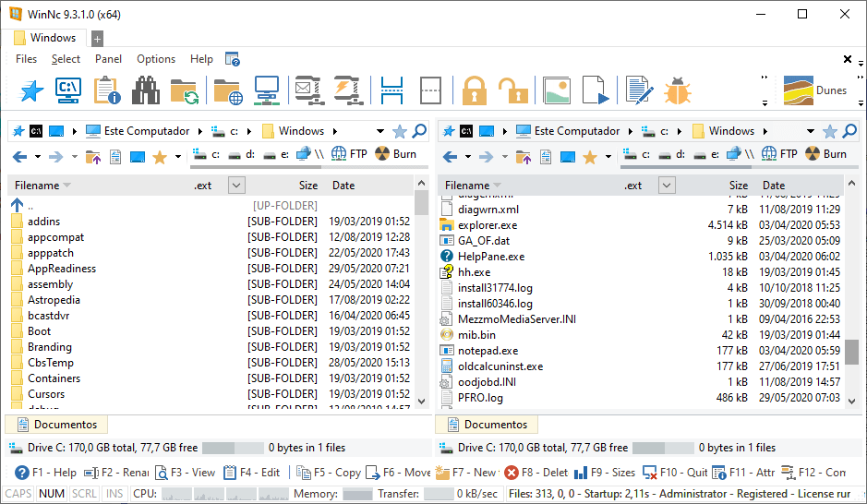Click the closed padlock encrypt icon
The image size is (867, 504).
point(475,90)
